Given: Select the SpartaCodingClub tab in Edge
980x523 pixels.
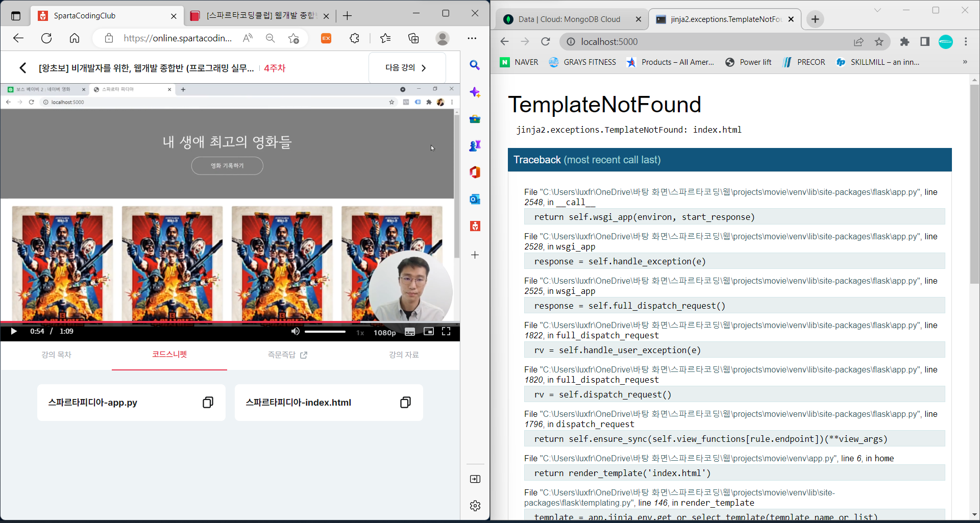Looking at the screenshot, I should [x=107, y=16].
